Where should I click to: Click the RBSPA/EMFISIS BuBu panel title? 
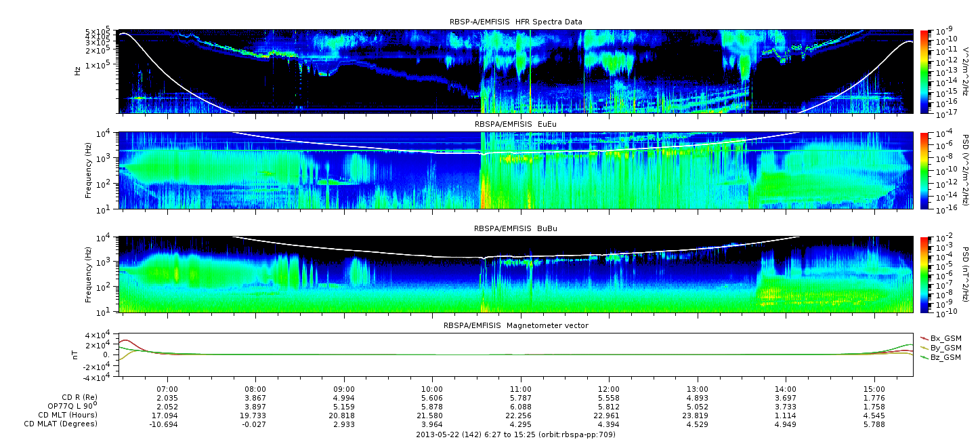click(x=515, y=229)
